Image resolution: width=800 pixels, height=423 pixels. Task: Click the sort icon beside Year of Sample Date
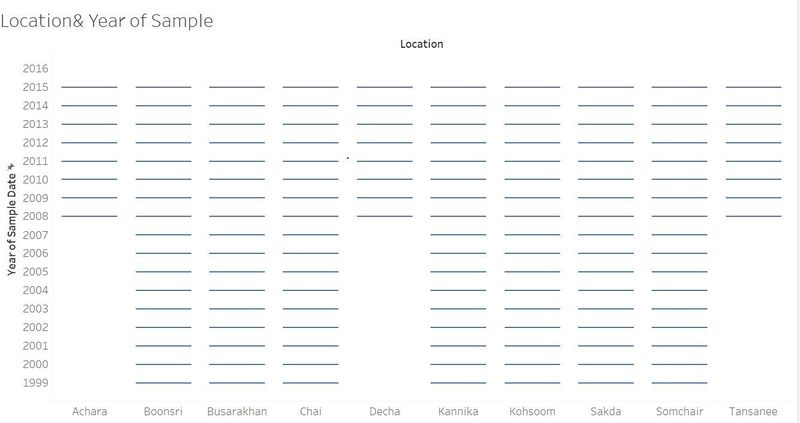[11, 167]
